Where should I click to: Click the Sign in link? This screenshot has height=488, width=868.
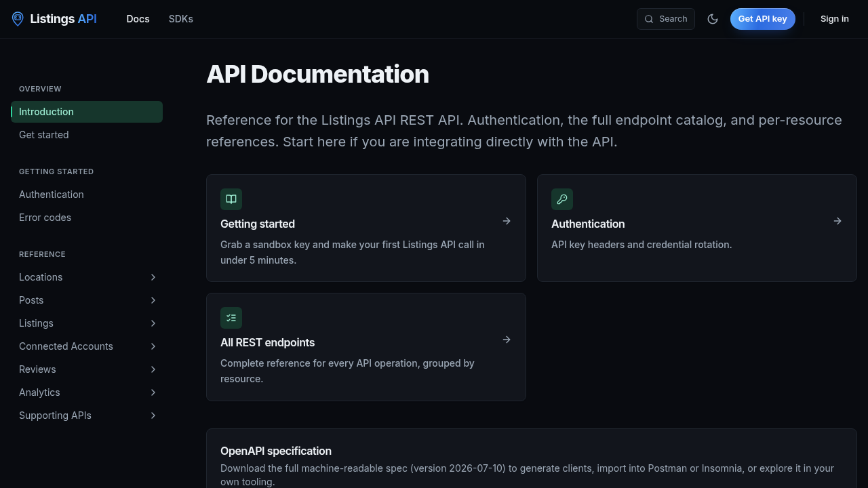click(835, 19)
